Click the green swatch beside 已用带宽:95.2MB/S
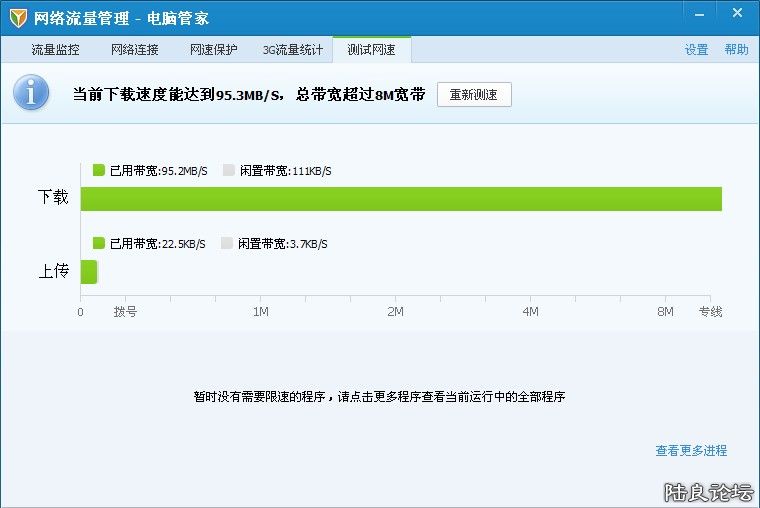The width and height of the screenshot is (760, 508). click(x=99, y=170)
